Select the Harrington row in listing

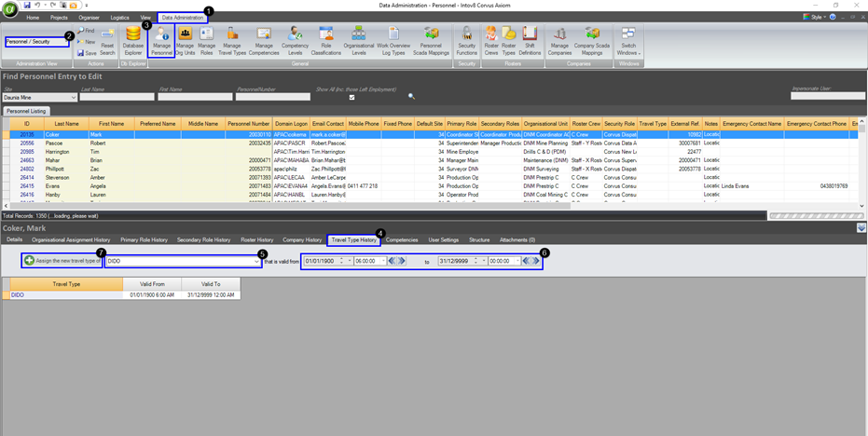click(x=430, y=151)
